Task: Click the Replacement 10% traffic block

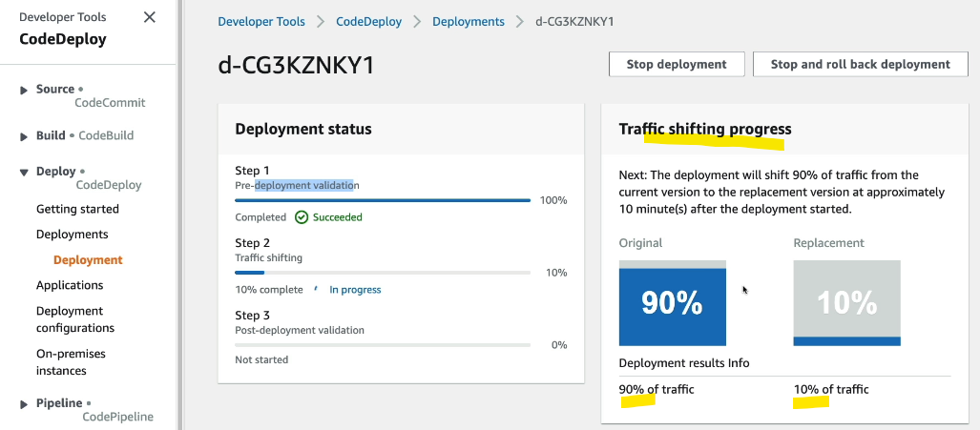Action: pyautogui.click(x=846, y=302)
